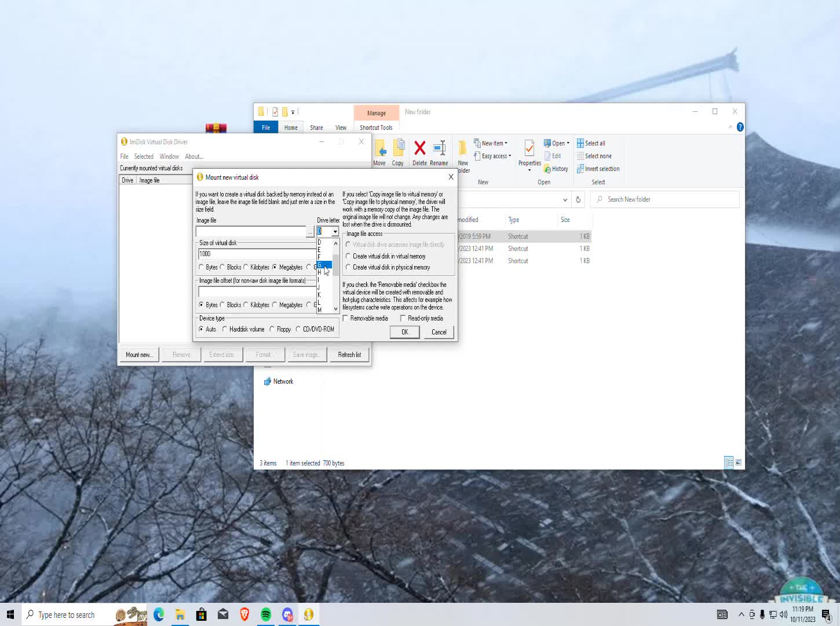The width and height of the screenshot is (840, 626).
Task: Expand the Easy access dropdown
Action: [x=492, y=155]
